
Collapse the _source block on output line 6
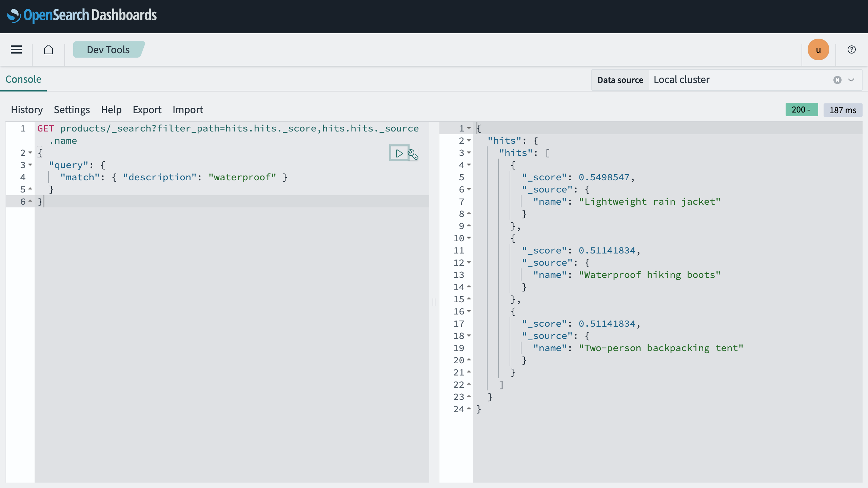click(469, 189)
